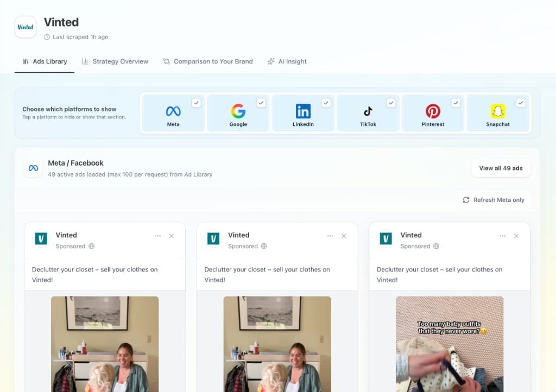Click the Vinted brand logo in header

(26, 27)
